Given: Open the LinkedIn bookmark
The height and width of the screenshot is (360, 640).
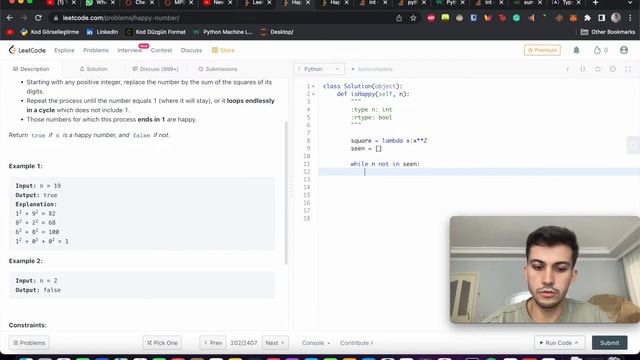Looking at the screenshot, I should tap(102, 32).
